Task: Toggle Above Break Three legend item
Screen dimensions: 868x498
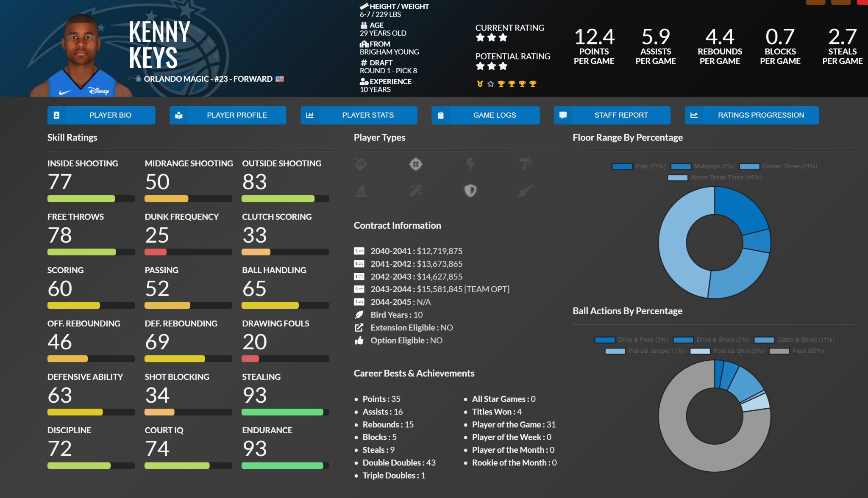Action: coord(715,177)
